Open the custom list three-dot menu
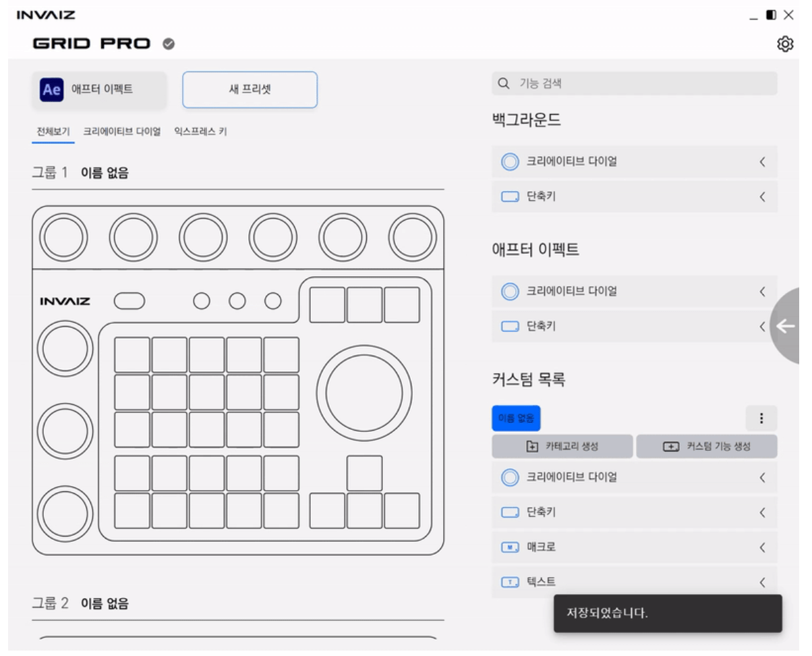812x656 pixels. tap(761, 418)
